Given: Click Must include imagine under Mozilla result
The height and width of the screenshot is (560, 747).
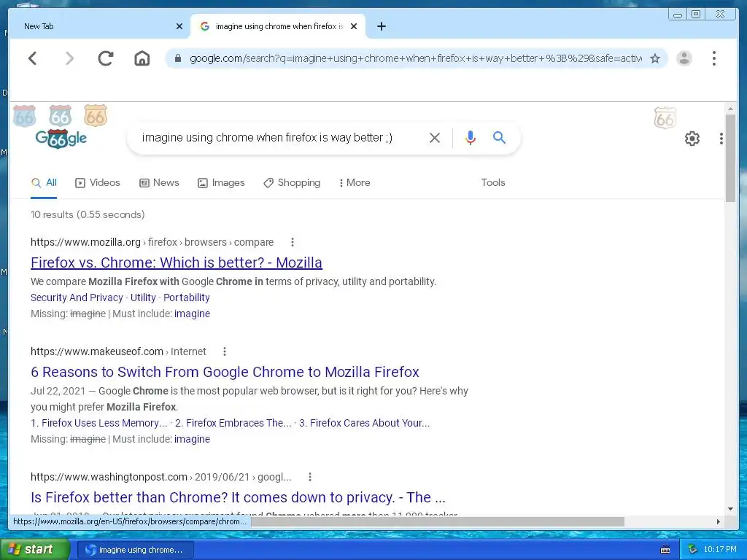Looking at the screenshot, I should point(192,314).
